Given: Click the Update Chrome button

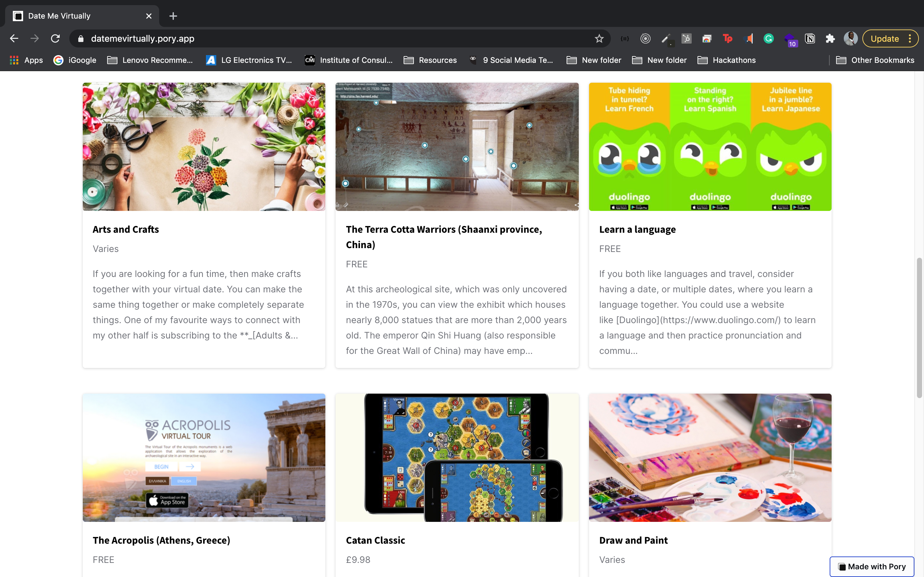Looking at the screenshot, I should point(884,38).
